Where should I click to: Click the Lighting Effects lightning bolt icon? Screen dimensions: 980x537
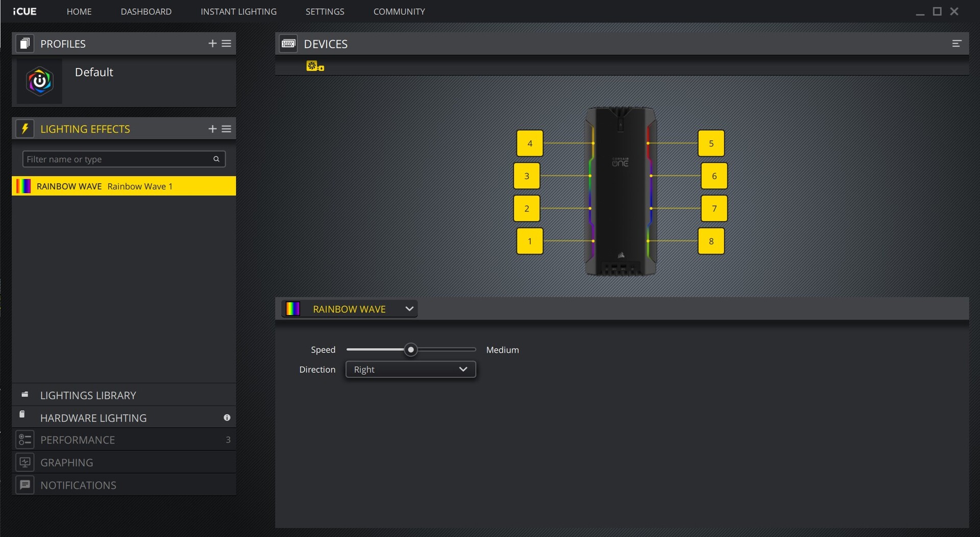[x=24, y=129]
